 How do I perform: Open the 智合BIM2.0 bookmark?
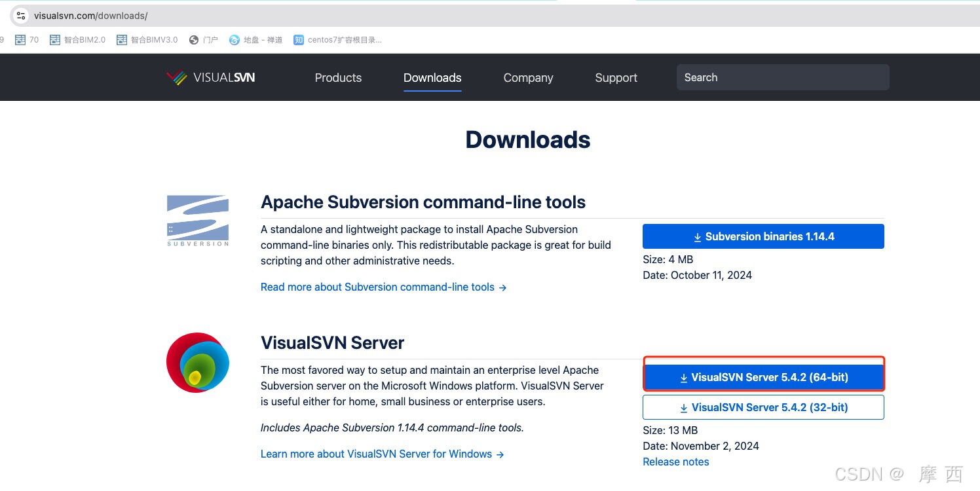pyautogui.click(x=77, y=40)
